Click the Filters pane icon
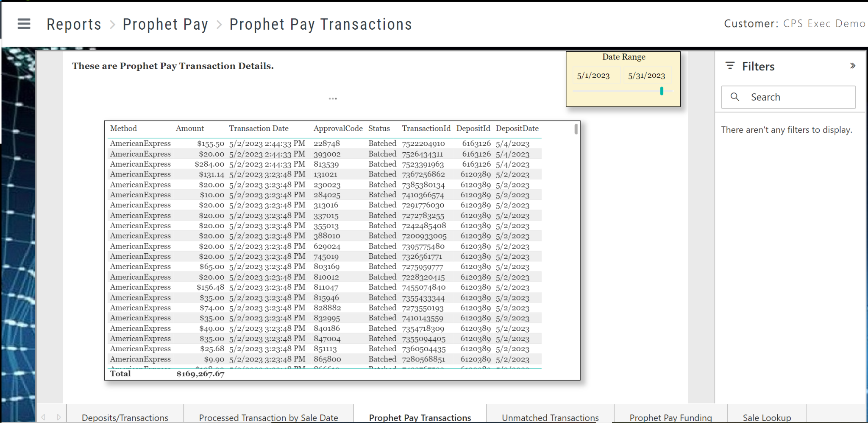The height and width of the screenshot is (423, 868). pos(730,66)
